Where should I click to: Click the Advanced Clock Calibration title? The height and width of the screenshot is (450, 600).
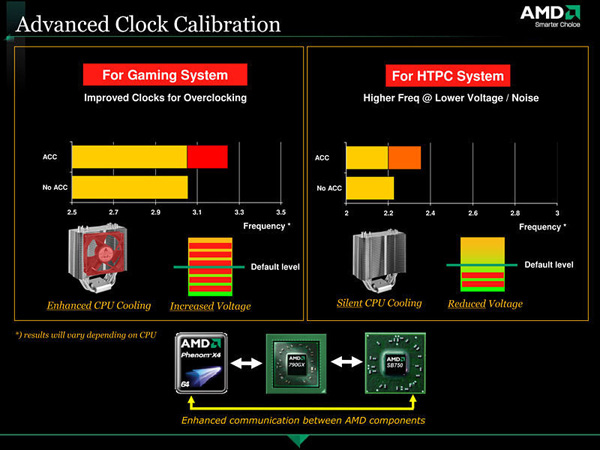[x=148, y=24]
